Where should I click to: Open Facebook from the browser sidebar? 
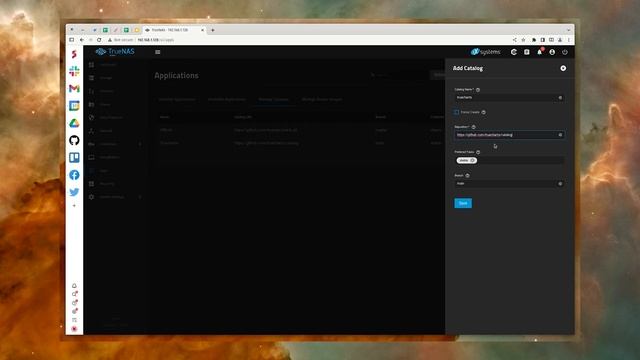pyautogui.click(x=74, y=175)
